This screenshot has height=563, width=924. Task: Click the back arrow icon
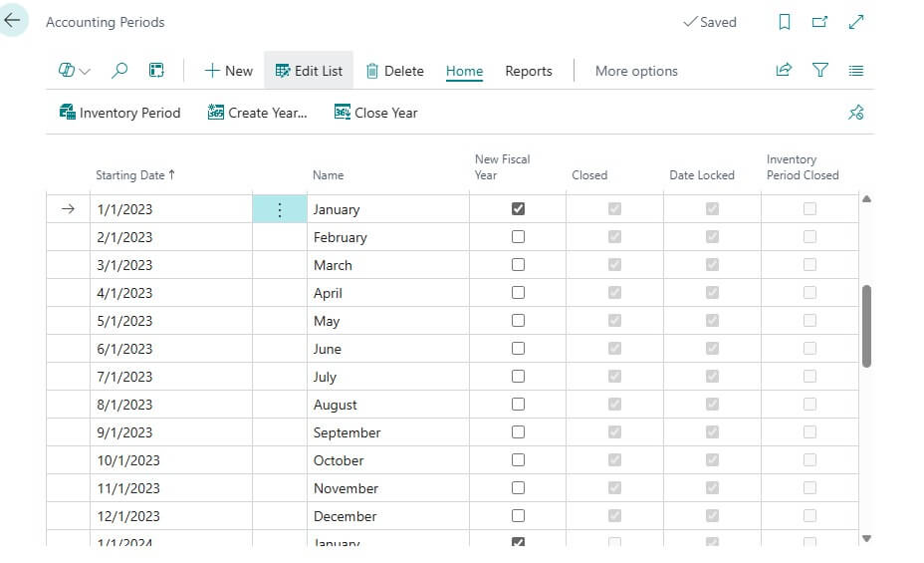click(x=13, y=20)
